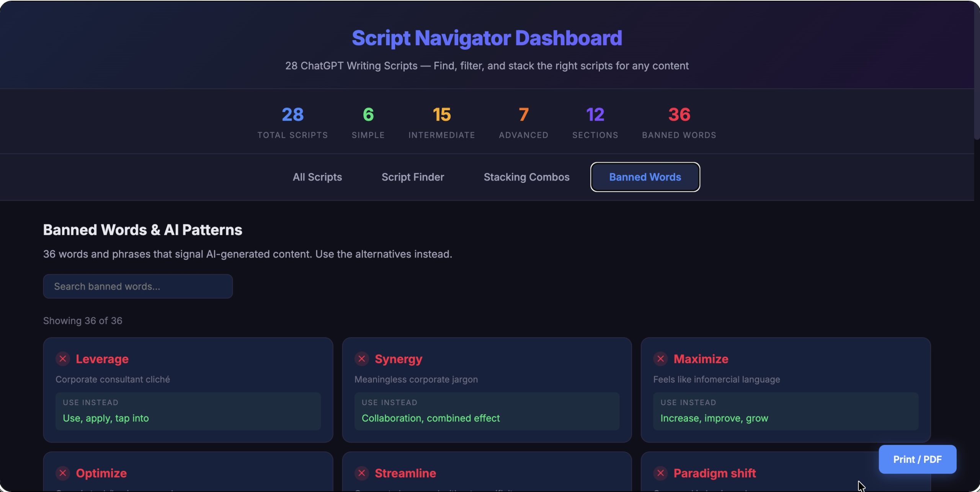Open the All Scripts tab
Image resolution: width=980 pixels, height=492 pixels.
(x=317, y=177)
